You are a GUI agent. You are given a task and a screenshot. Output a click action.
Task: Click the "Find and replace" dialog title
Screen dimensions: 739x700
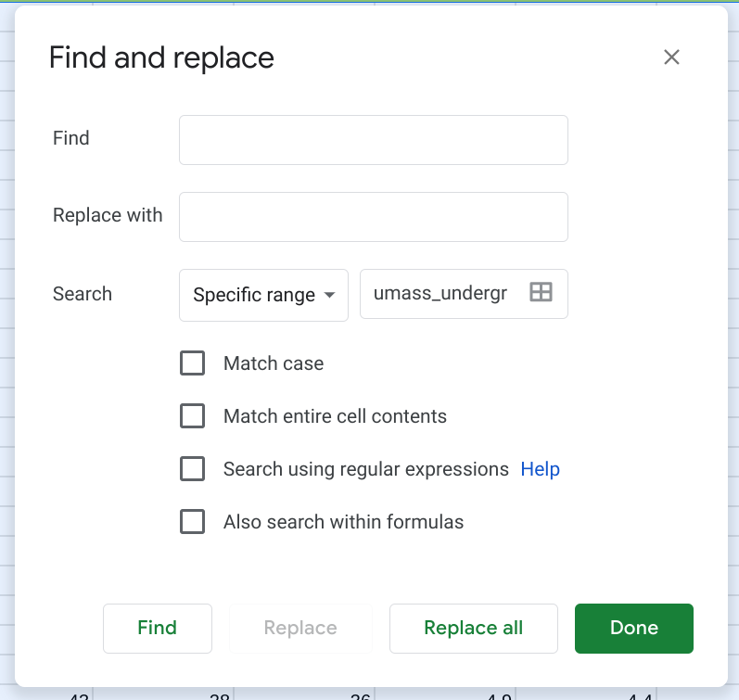point(161,57)
